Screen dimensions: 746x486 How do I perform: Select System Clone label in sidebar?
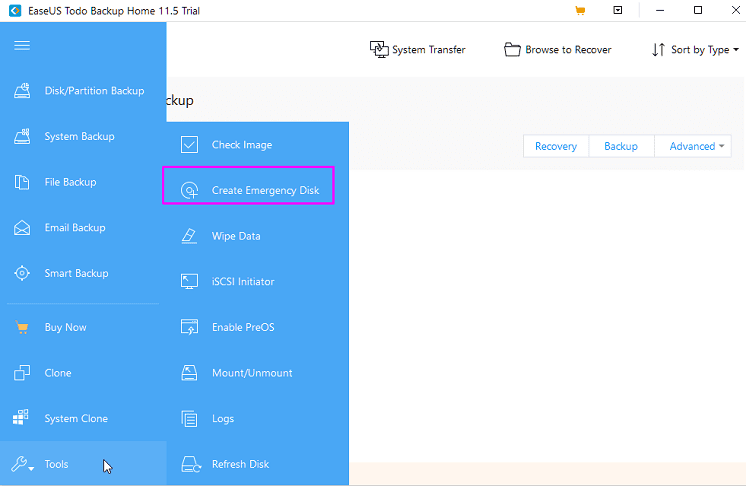(76, 418)
